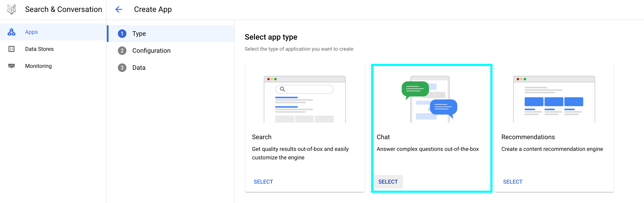Click the Monitoring chart icon
Screen dimensions: 644x203
click(x=11, y=66)
